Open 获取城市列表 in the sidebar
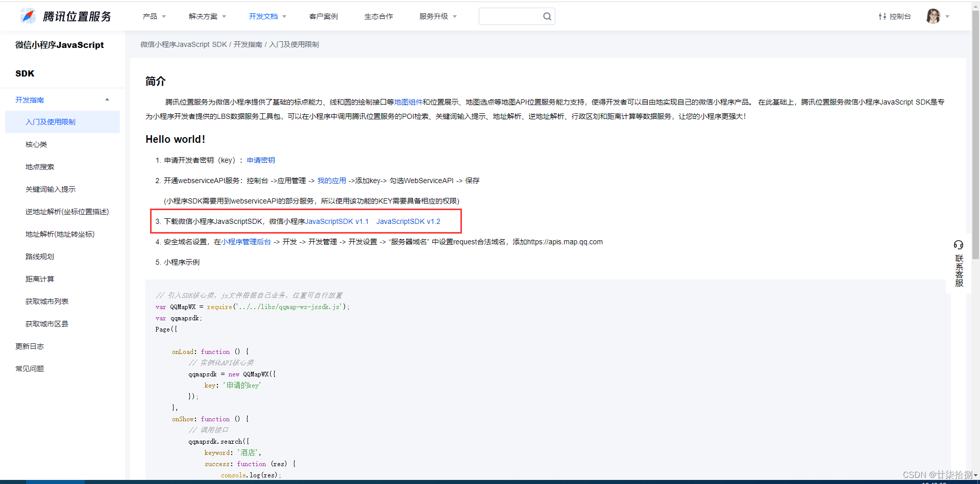 (x=47, y=301)
